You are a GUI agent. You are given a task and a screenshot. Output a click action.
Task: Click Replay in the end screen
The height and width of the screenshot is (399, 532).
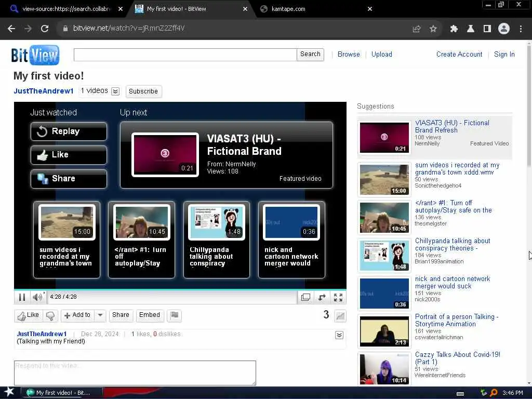69,131
